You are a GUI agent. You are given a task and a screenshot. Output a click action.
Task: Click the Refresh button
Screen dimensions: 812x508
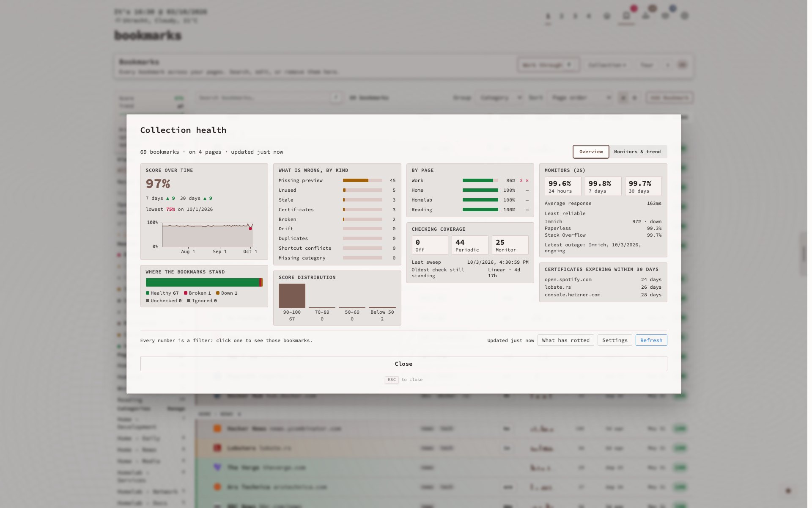click(651, 340)
